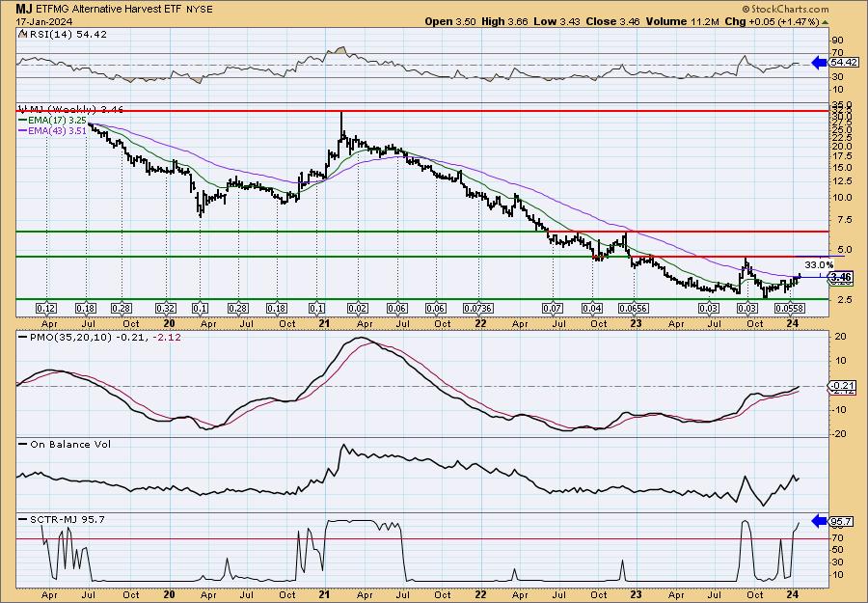The image size is (868, 603).
Task: Click the 30 label on RSI axis
Action: 837,77
